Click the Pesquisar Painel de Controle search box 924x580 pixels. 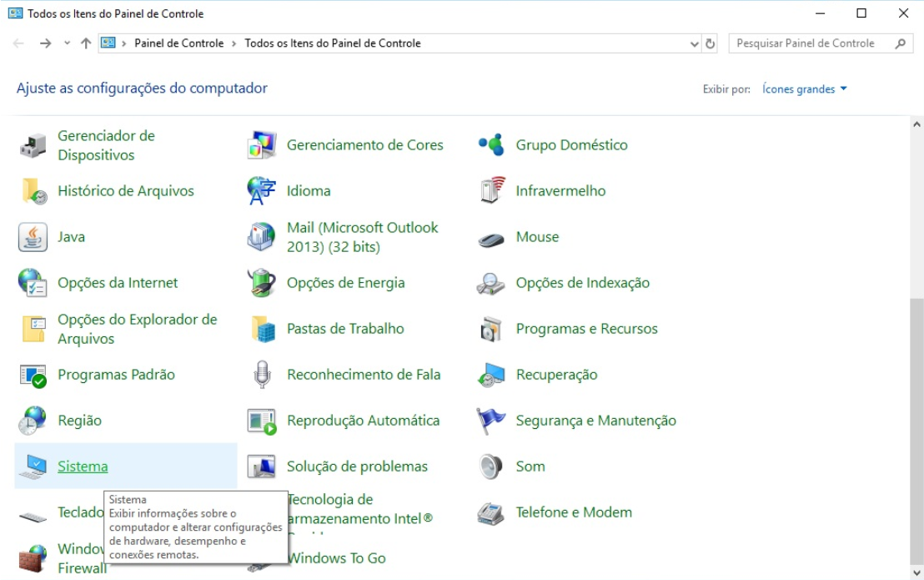tap(809, 43)
